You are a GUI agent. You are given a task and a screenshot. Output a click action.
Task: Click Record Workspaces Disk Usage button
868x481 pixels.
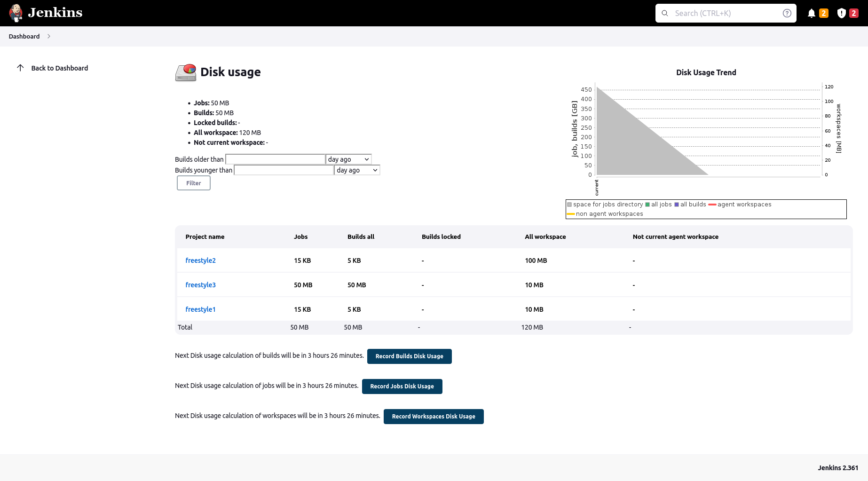[434, 416]
